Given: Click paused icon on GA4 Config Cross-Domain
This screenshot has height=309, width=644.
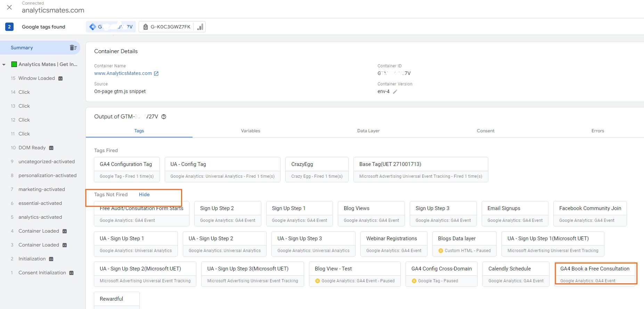Looking at the screenshot, I should pos(414,281).
